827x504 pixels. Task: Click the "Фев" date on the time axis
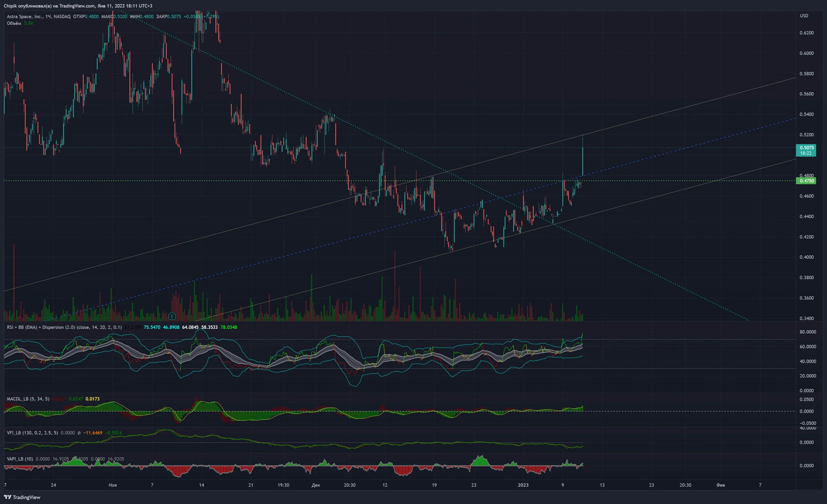[721, 485]
